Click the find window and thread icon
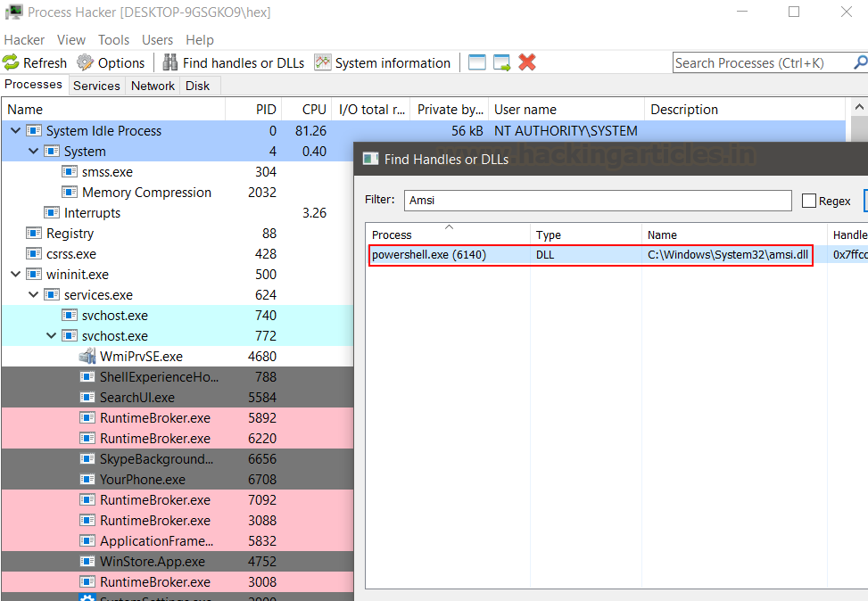The height and width of the screenshot is (601, 868). click(502, 62)
